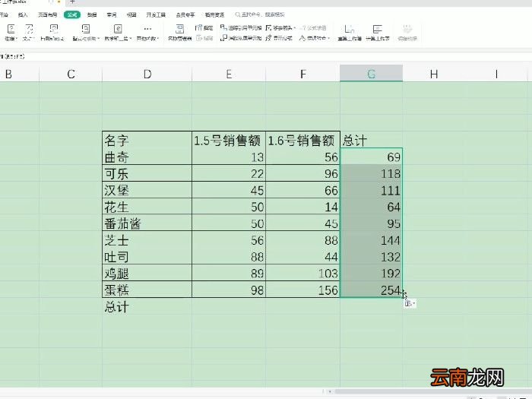Screen dimensions: 532x399
Task: Select the 蛋糕 cell
Action: click(x=147, y=290)
